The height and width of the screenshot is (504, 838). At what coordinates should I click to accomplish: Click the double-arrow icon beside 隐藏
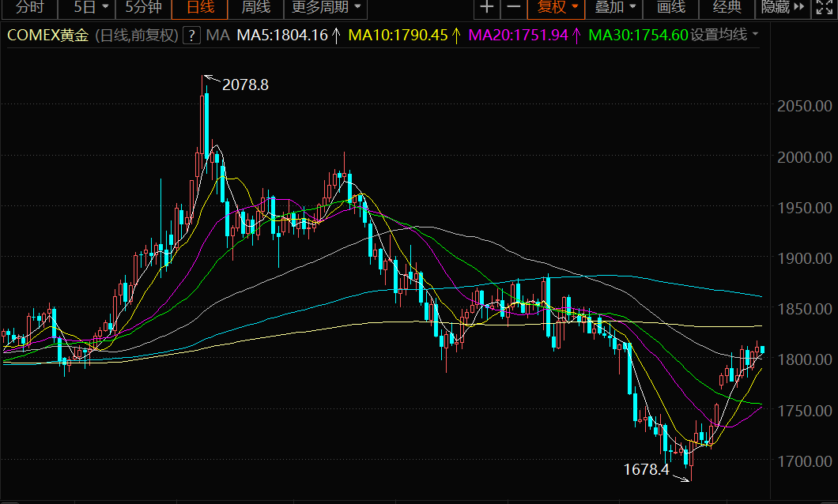pyautogui.click(x=798, y=8)
